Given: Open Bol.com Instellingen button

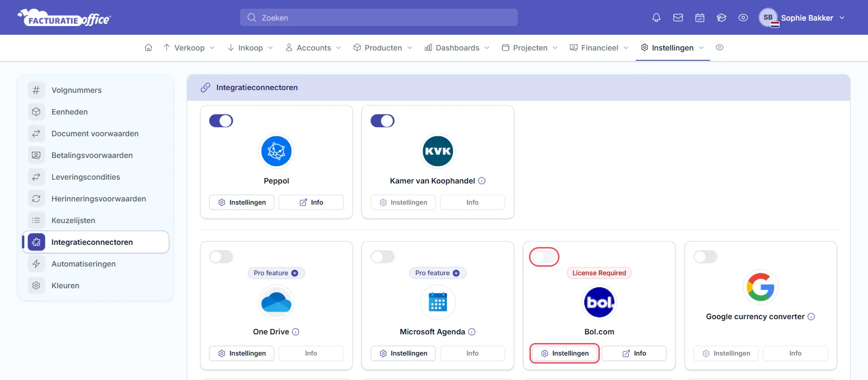Looking at the screenshot, I should [x=565, y=353].
